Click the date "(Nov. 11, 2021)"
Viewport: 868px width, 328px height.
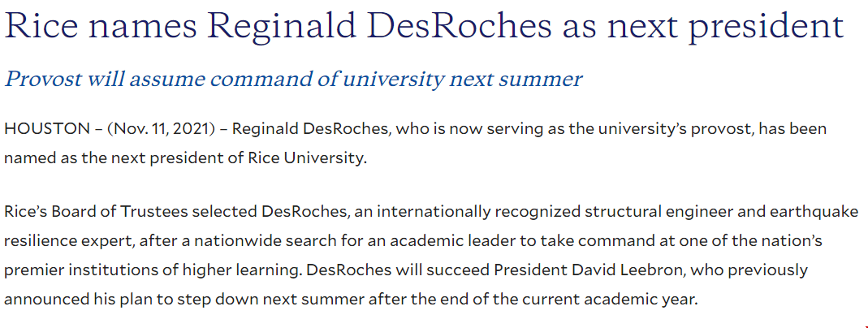161,129
